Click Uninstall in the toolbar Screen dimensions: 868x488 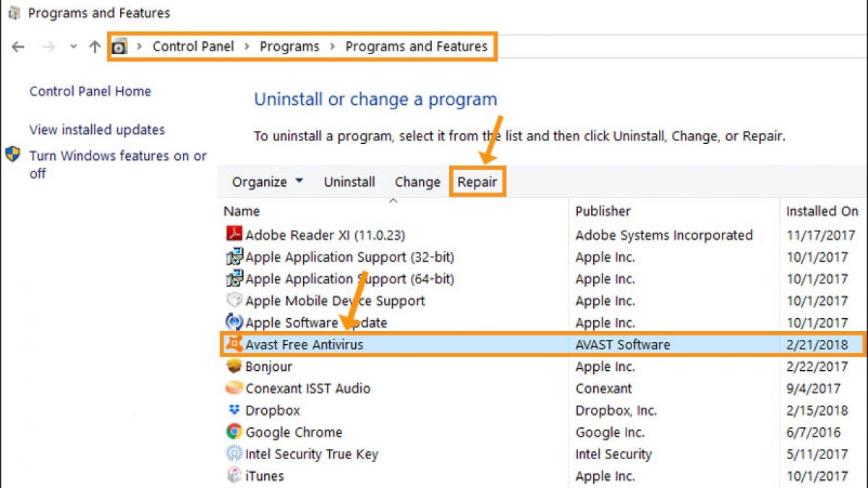[x=349, y=182]
